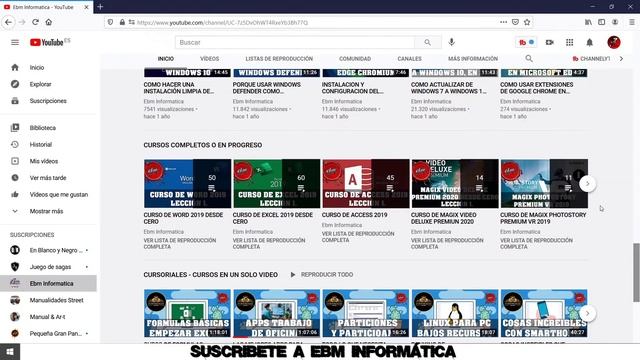This screenshot has width=640, height=360.
Task: View full playlist under Curso de Access
Action: pyautogui.click(x=358, y=237)
